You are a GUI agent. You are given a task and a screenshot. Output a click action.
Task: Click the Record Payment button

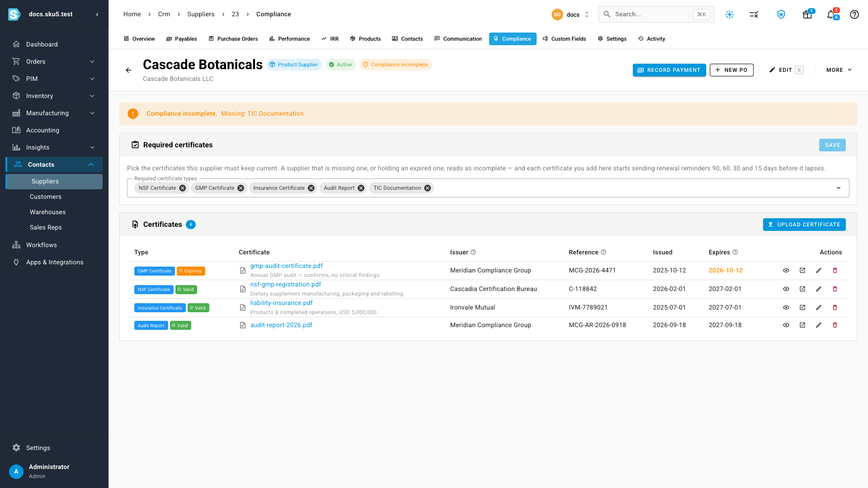[x=669, y=70]
